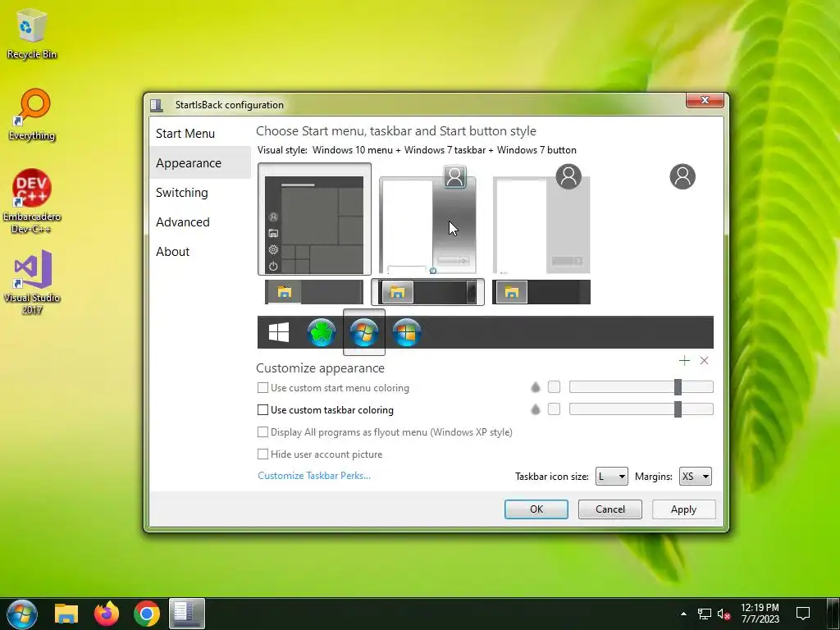Switch to the Appearance section
The image size is (840, 630).
(x=200, y=163)
